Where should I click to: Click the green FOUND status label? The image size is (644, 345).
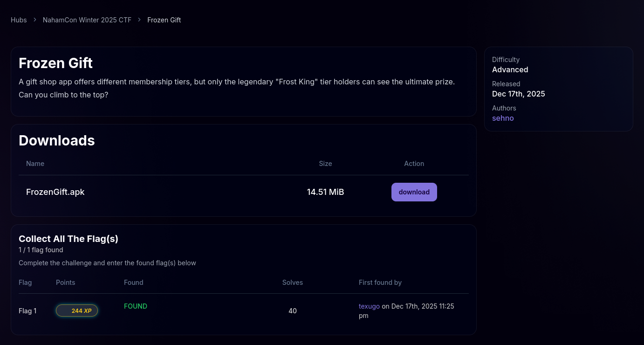coord(136,306)
